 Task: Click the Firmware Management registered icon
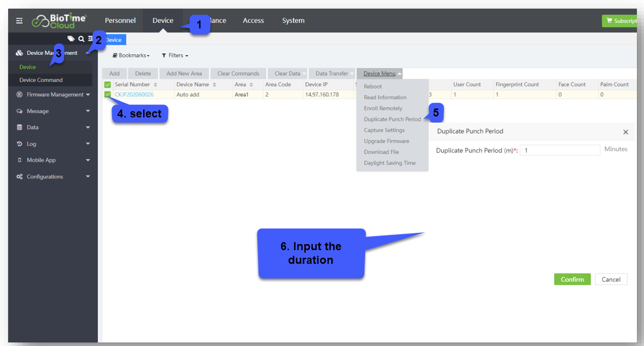(x=20, y=95)
